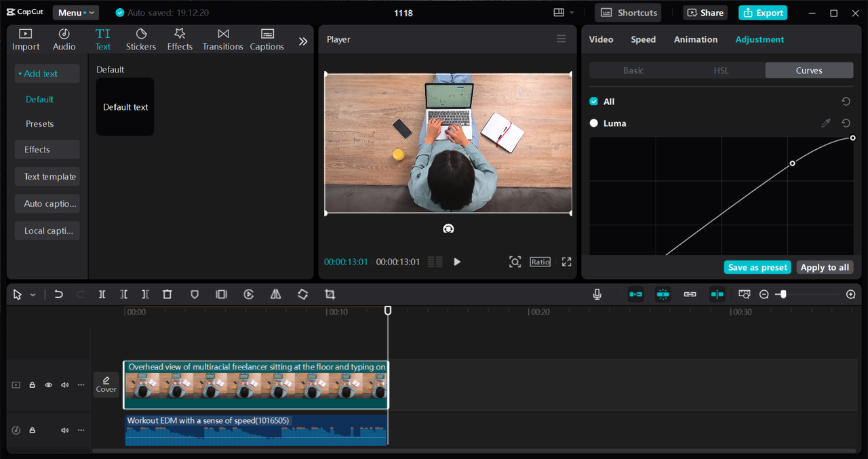Click the zoom in timeline icon
The width and height of the screenshot is (868, 459).
pyautogui.click(x=851, y=294)
